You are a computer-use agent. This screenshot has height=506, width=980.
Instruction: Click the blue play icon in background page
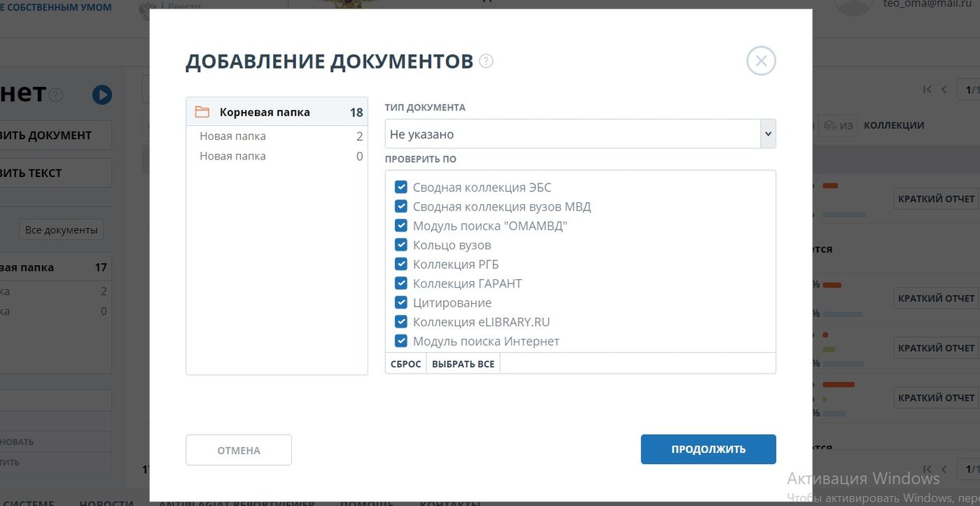click(102, 94)
